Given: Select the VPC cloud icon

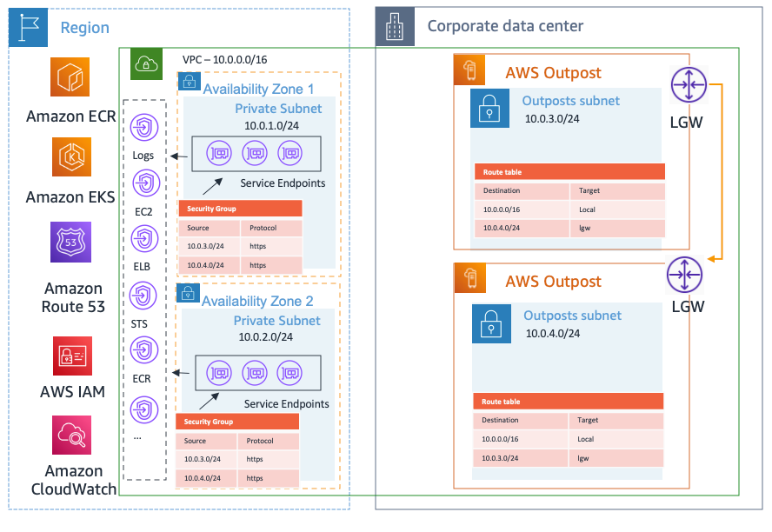Looking at the screenshot, I should (146, 64).
